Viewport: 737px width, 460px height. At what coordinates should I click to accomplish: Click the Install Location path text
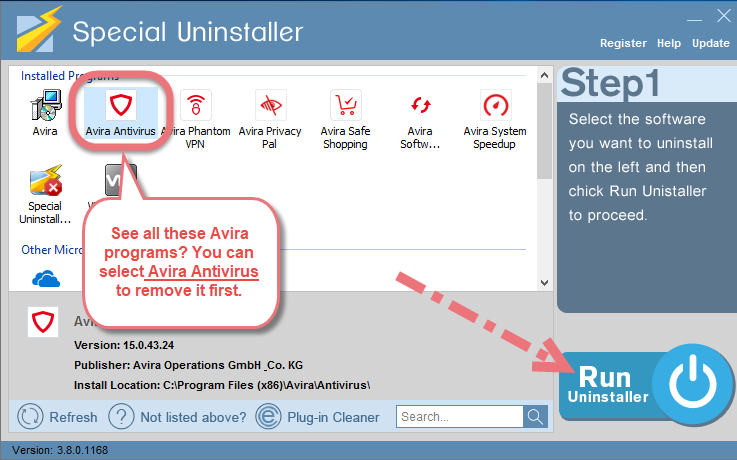pos(222,385)
